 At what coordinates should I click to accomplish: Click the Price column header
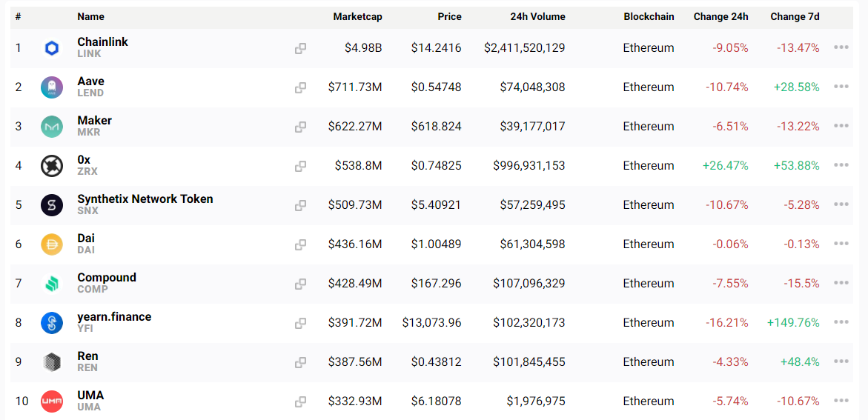tap(449, 16)
